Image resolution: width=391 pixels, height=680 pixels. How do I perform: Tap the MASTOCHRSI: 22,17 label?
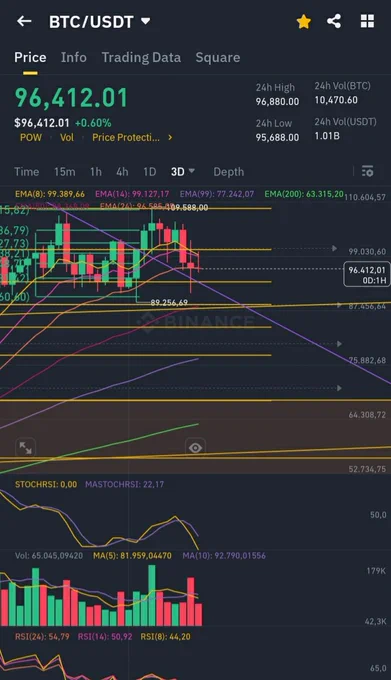click(x=124, y=484)
